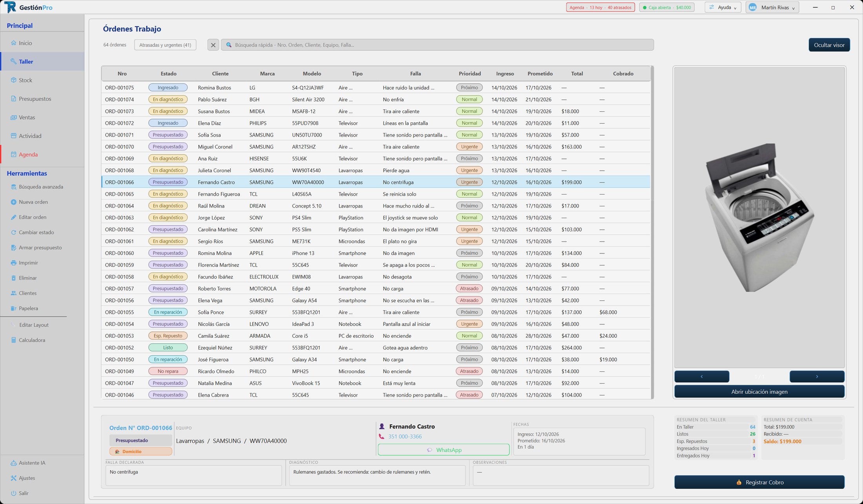Click the Ajustes tools icon
This screenshot has width=863, height=504.
pyautogui.click(x=14, y=478)
